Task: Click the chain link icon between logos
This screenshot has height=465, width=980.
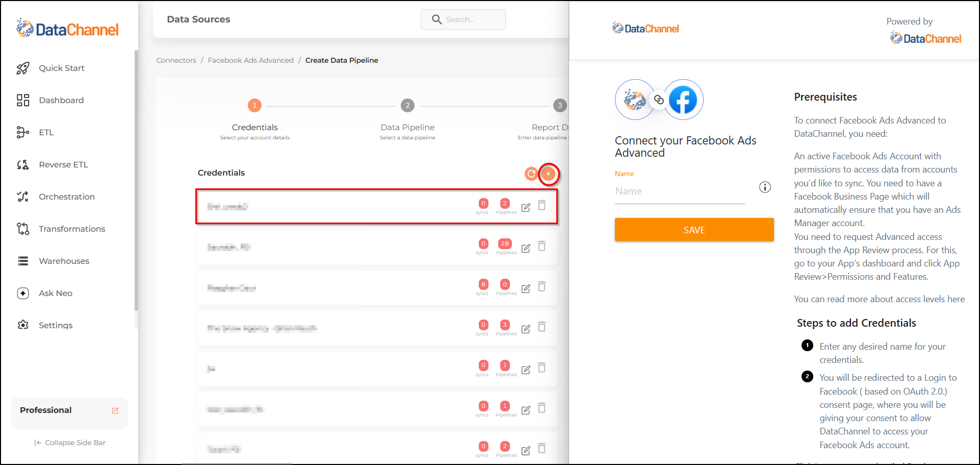Action: (659, 100)
